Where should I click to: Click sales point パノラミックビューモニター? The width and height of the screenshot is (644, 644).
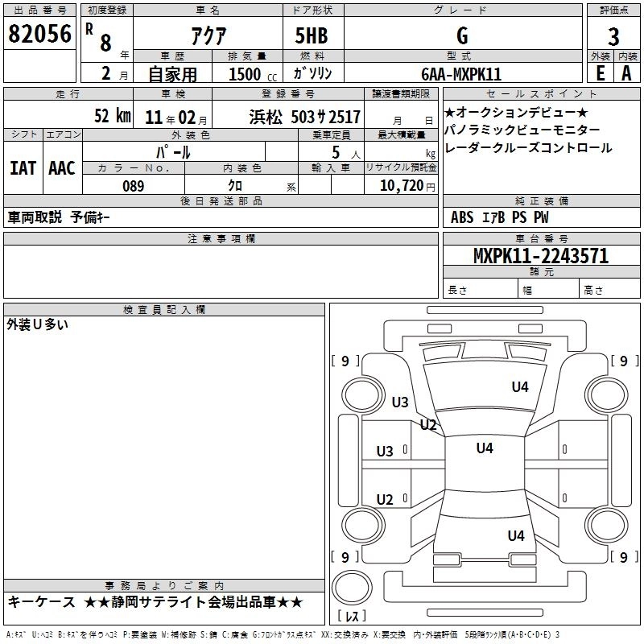pos(522,130)
